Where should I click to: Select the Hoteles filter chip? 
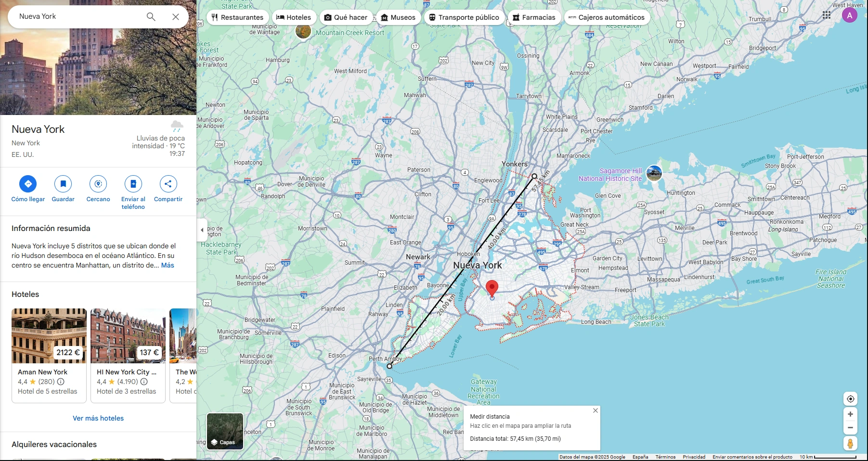(x=294, y=17)
